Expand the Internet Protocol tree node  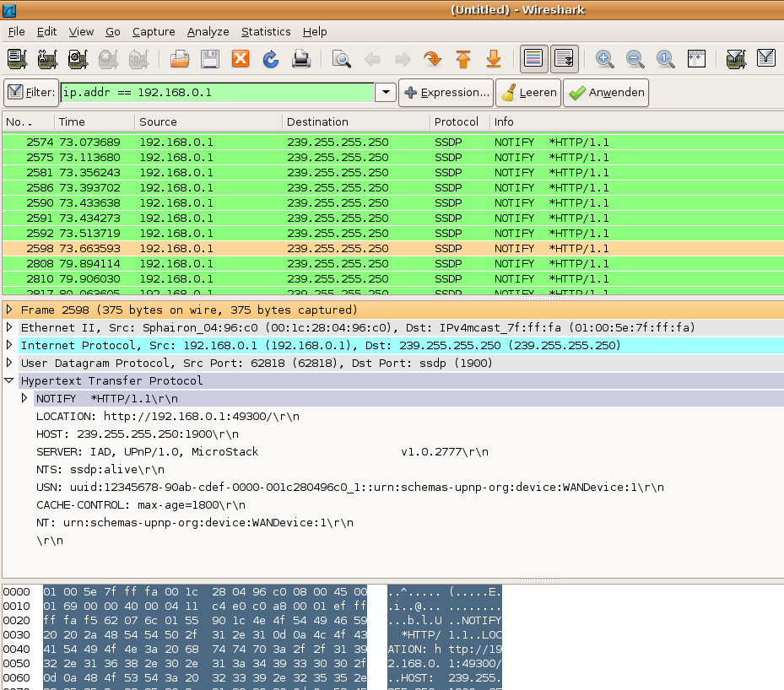[9, 345]
